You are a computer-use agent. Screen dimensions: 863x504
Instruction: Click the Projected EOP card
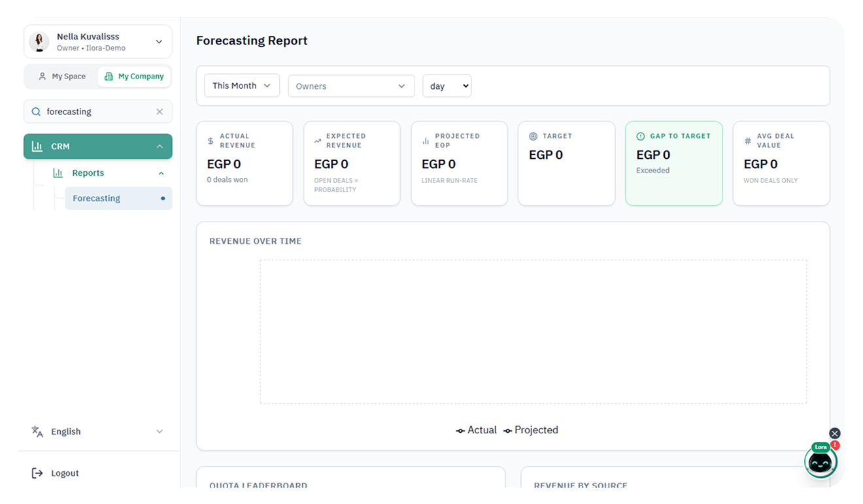click(459, 163)
